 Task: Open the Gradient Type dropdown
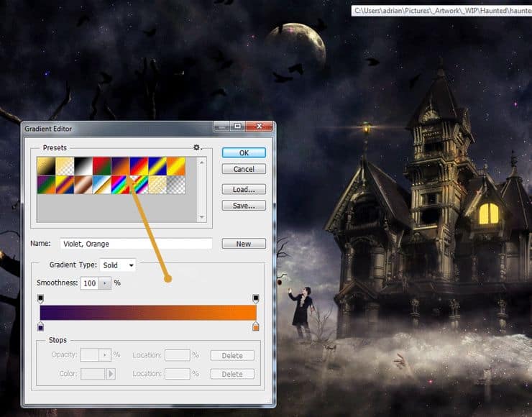[x=118, y=265]
